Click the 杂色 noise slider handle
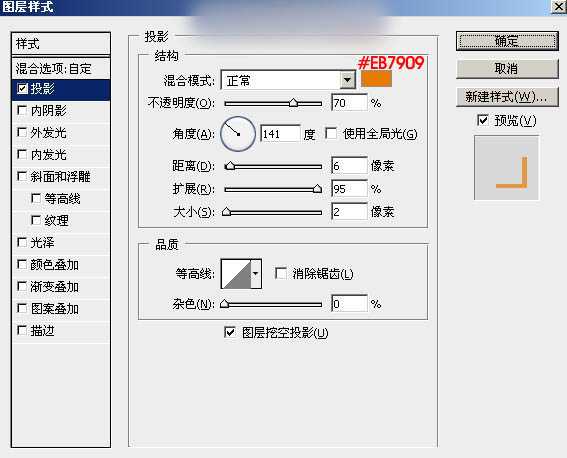The width and height of the screenshot is (567, 458). [x=225, y=304]
